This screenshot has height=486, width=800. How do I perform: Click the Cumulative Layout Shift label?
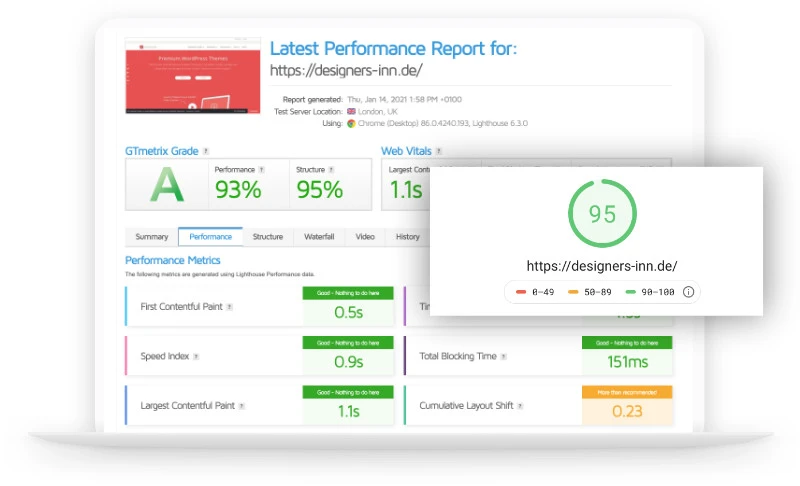(466, 405)
